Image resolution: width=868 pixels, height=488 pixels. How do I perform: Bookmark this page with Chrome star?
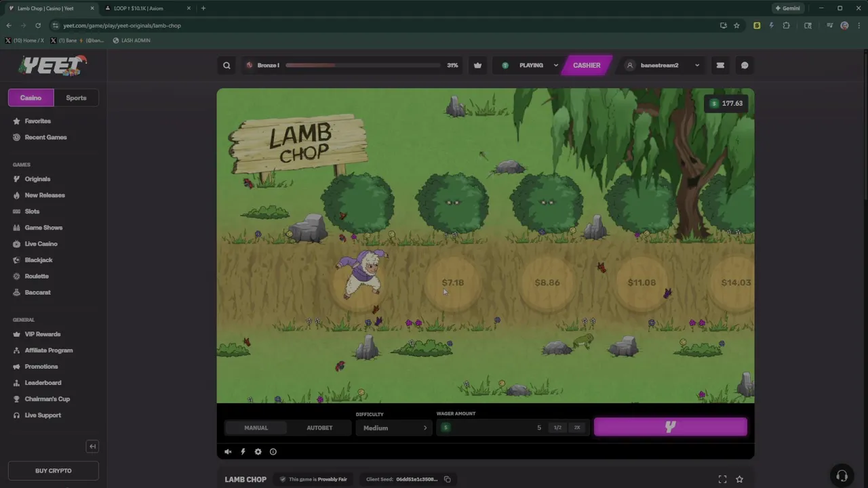(736, 26)
